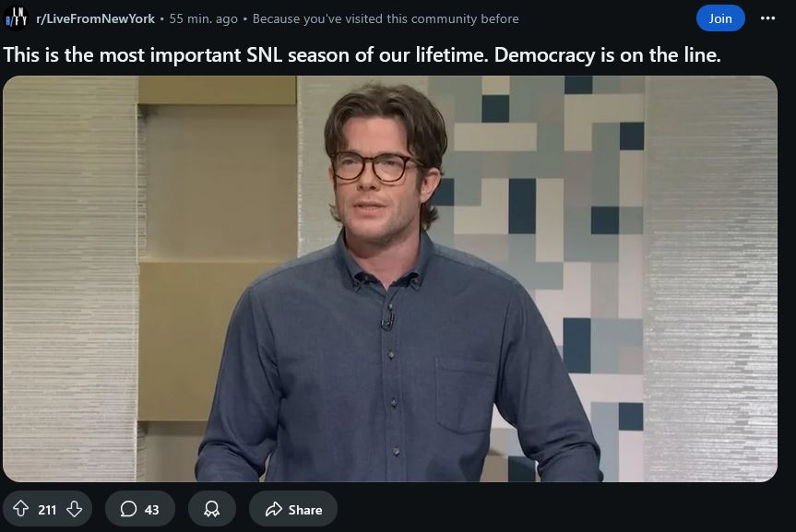The image size is (796, 532).
Task: Give an award to this post
Action: point(212,509)
